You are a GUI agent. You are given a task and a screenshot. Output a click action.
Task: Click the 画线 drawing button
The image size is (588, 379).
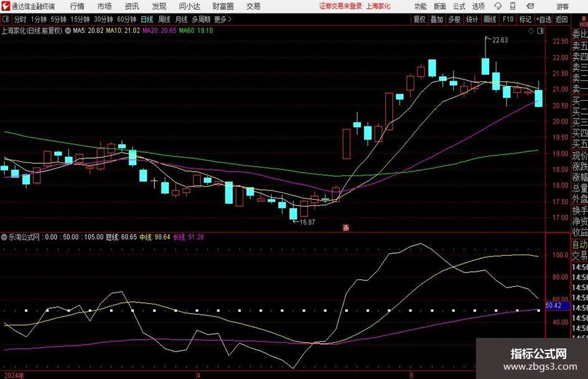pyautogui.click(x=490, y=19)
